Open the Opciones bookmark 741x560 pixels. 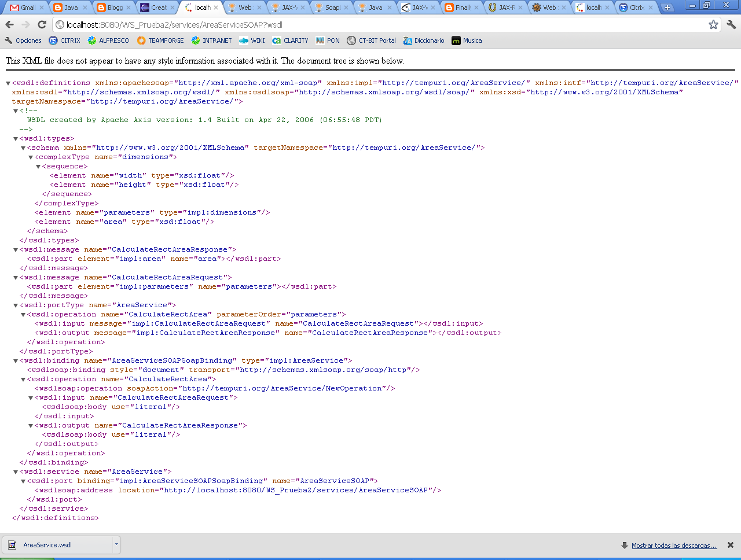[x=23, y=40]
